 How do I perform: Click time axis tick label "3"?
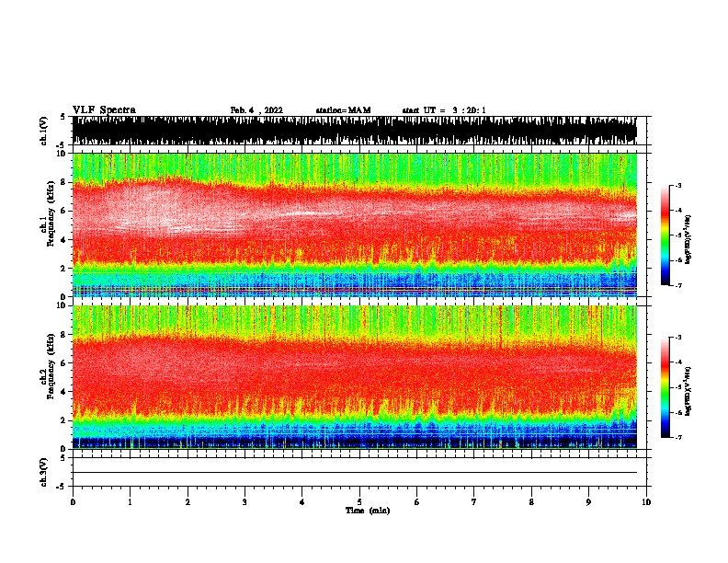pyautogui.click(x=245, y=502)
